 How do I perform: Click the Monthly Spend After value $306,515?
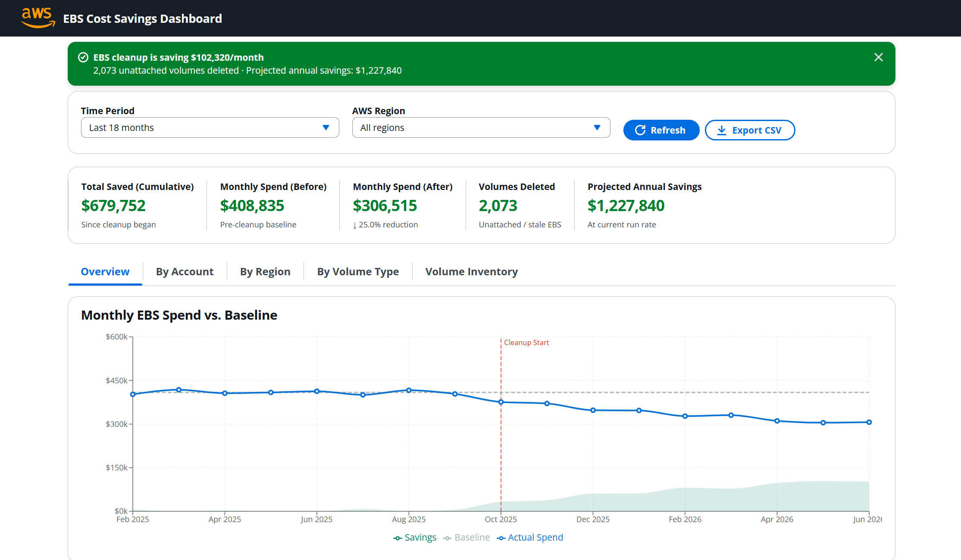(385, 206)
